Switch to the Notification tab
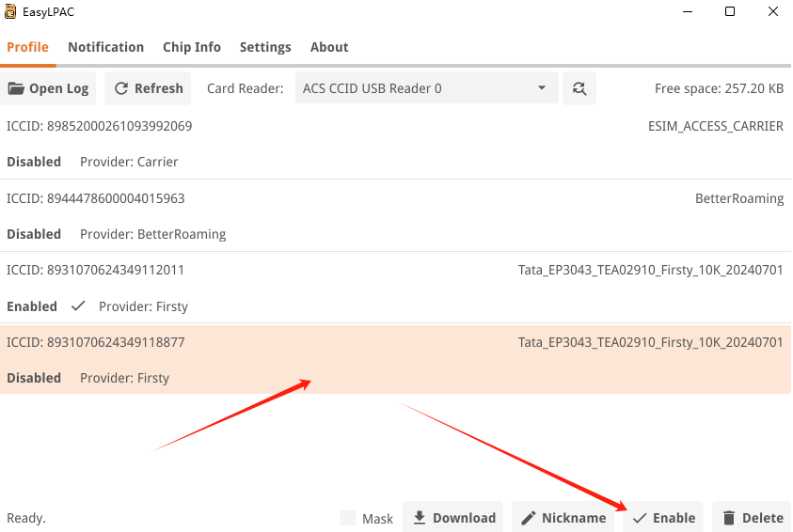793x532 pixels. [x=105, y=47]
